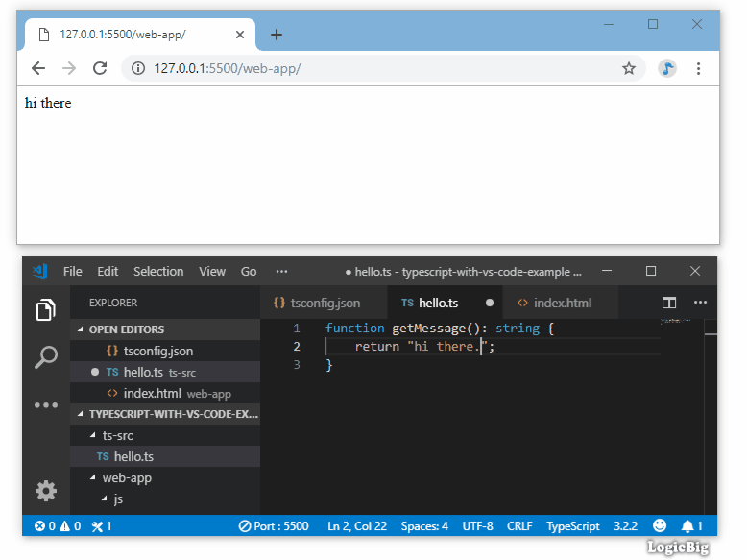
Task: Click errors and warnings count in status bar
Action: click(58, 526)
